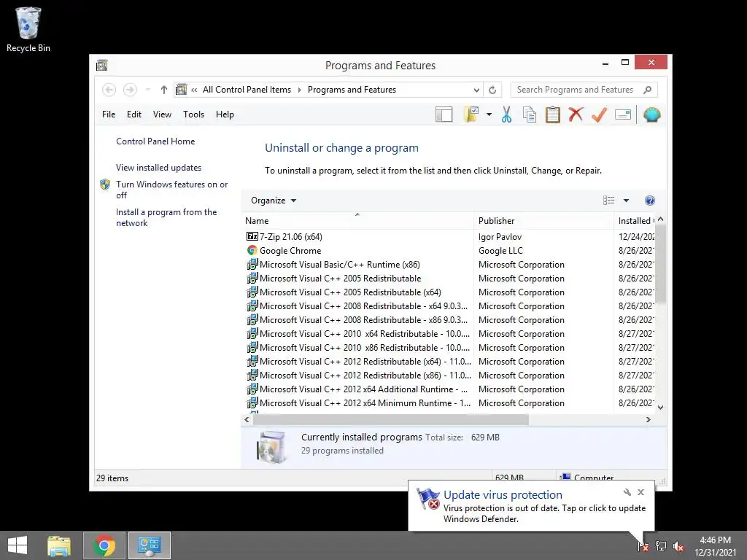Click the Paste clipboard toolbar icon

553,114
